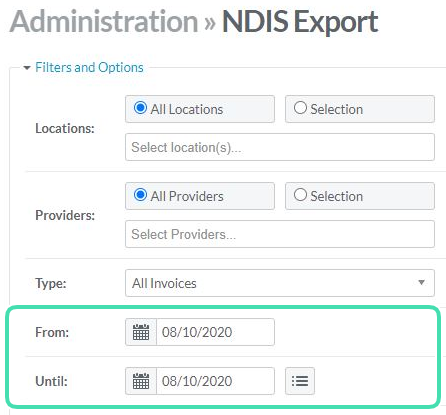Go to Administration breadcrumb link
Image resolution: width=446 pixels, height=415 pixels.
click(x=104, y=22)
